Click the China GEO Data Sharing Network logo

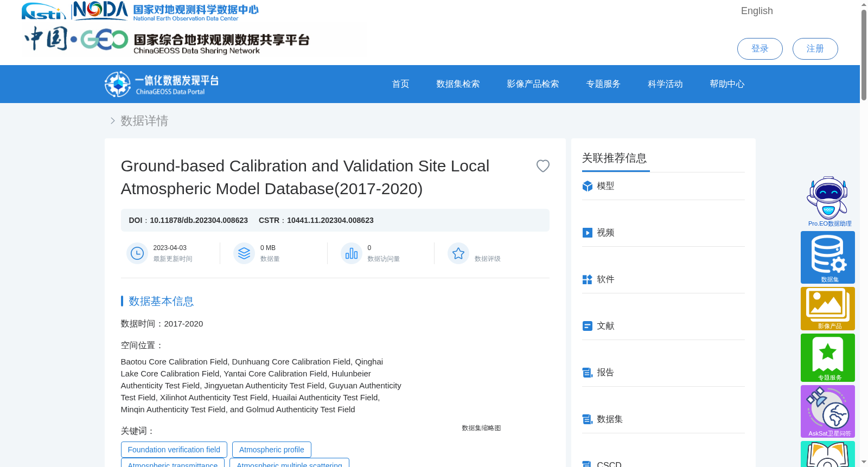click(x=167, y=40)
